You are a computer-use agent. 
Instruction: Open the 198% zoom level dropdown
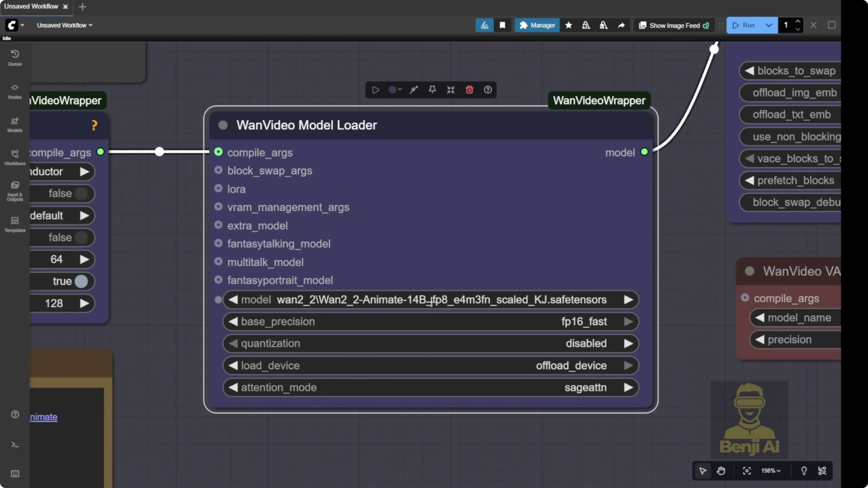pyautogui.click(x=770, y=471)
